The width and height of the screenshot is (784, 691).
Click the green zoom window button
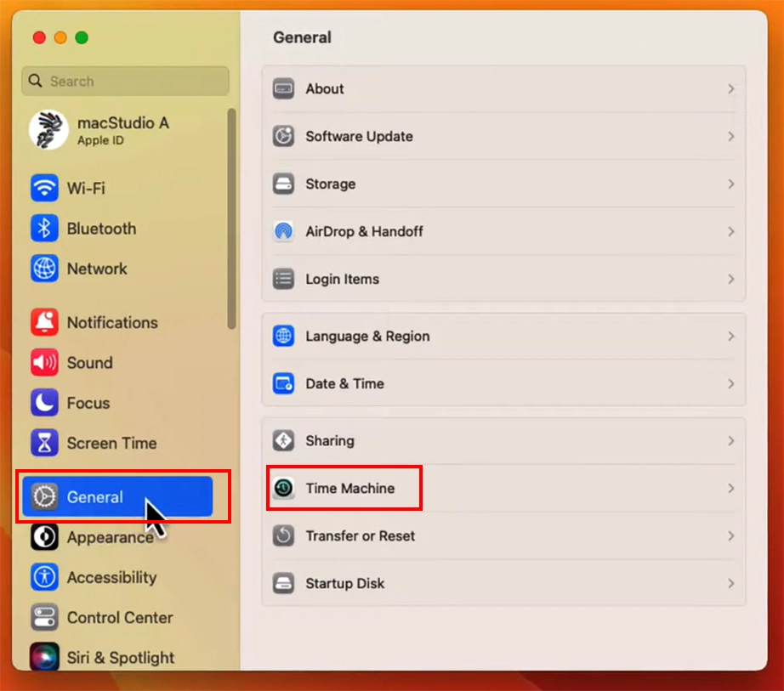[x=82, y=37]
